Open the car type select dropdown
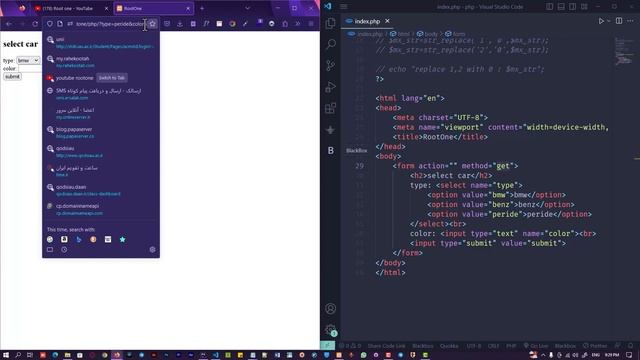 [x=28, y=60]
